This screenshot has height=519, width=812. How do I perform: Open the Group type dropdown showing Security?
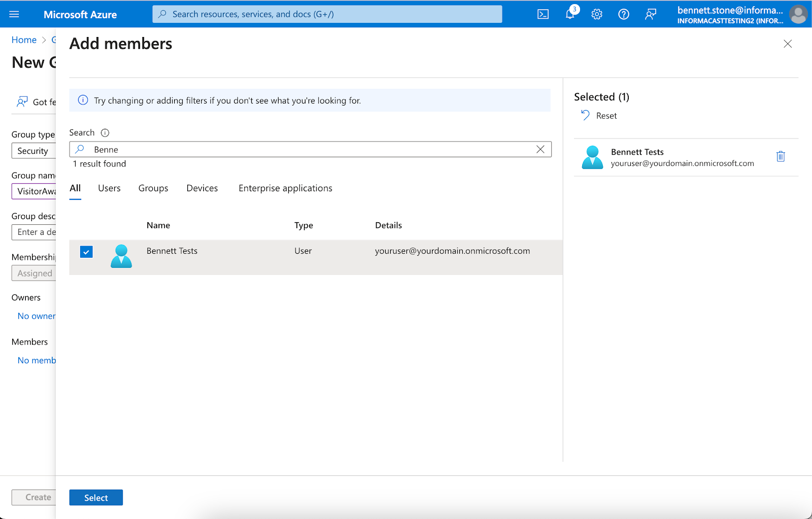point(33,151)
